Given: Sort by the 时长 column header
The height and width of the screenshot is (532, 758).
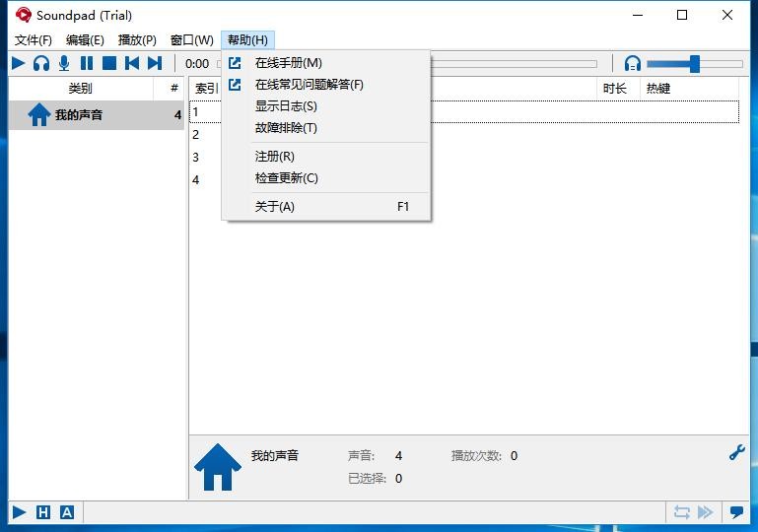Looking at the screenshot, I should [x=618, y=89].
